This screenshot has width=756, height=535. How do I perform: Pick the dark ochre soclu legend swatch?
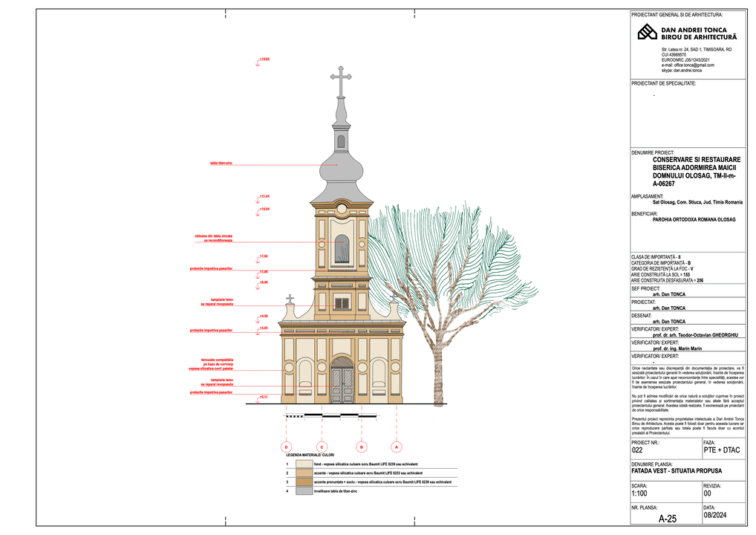pos(303,482)
